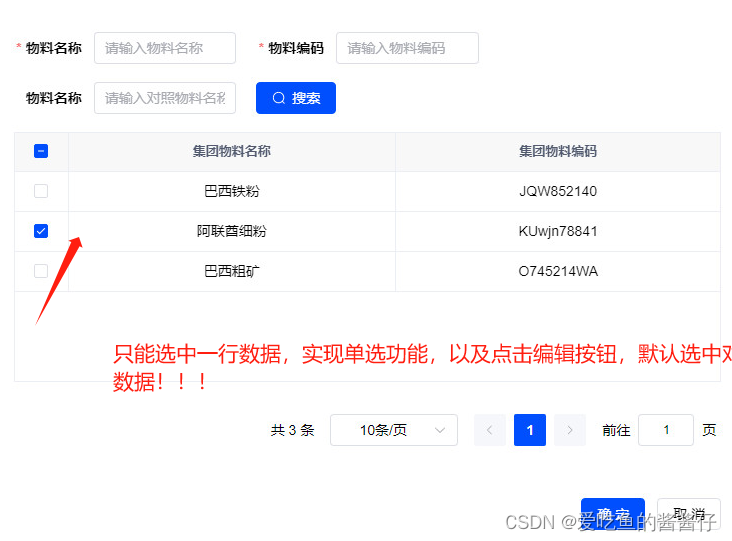Select the 阿联酋细粉 name cell
Image resolution: width=732 pixels, height=541 pixels.
(232, 232)
